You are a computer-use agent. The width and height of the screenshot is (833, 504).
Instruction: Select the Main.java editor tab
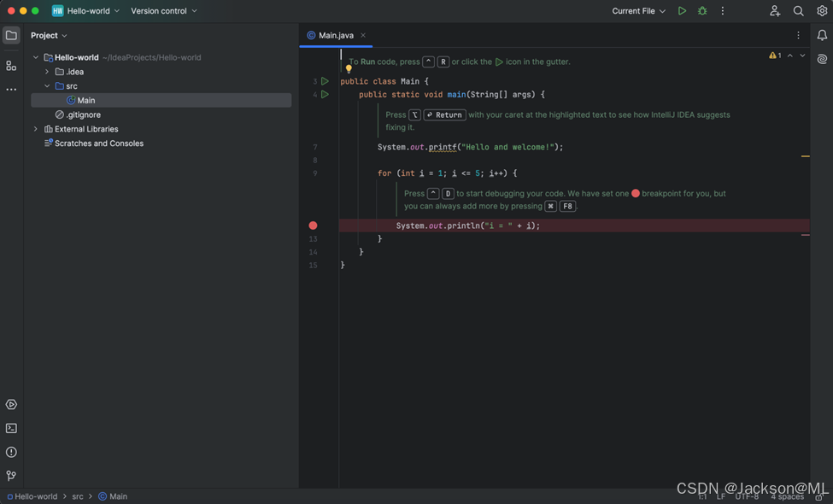[x=335, y=35]
